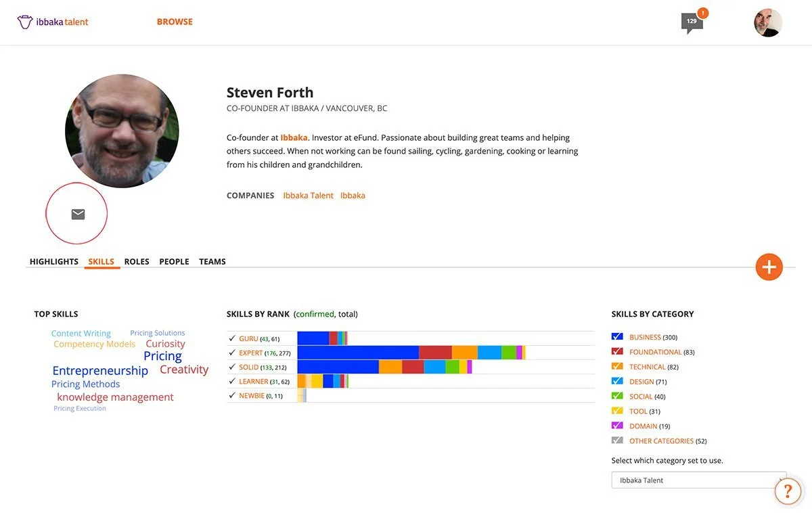Open the messages chat bubble icon

pyautogui.click(x=692, y=22)
